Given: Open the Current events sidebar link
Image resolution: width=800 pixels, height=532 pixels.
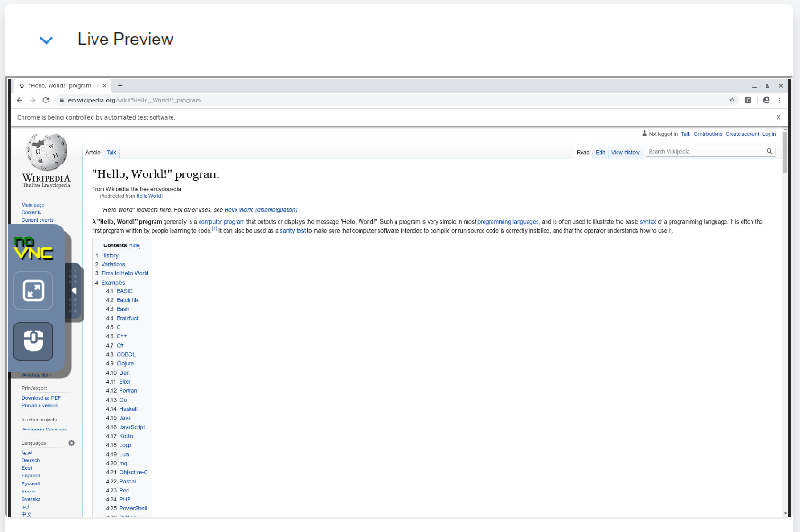Looking at the screenshot, I should [37, 220].
